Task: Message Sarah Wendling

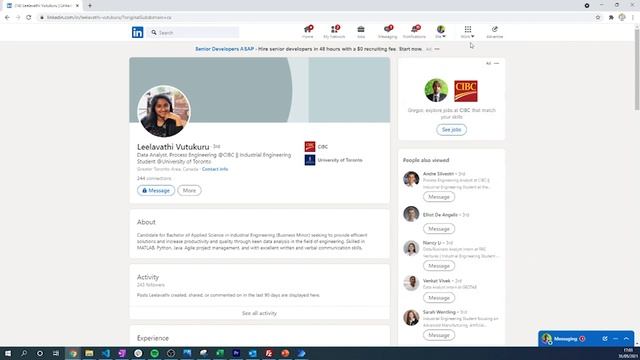Action: [x=439, y=335]
